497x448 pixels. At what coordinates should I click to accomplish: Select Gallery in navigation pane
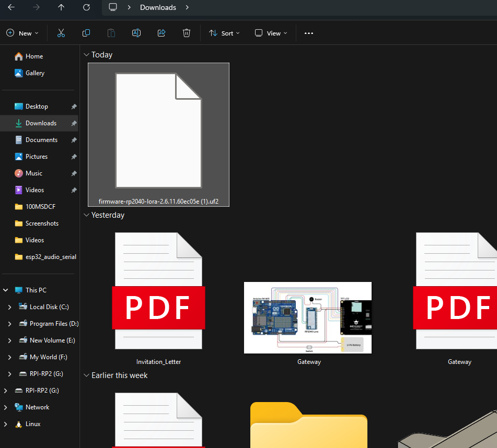pyautogui.click(x=34, y=73)
